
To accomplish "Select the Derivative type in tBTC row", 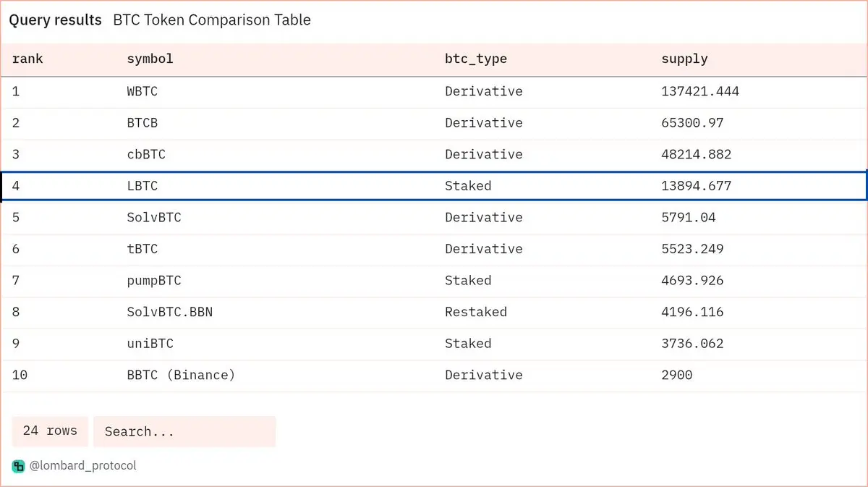I will click(x=483, y=249).
